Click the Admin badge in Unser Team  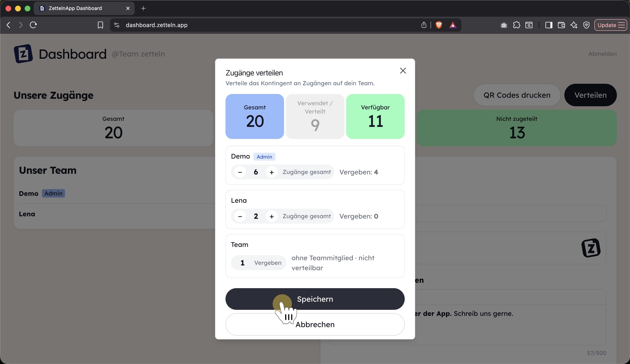pyautogui.click(x=53, y=194)
